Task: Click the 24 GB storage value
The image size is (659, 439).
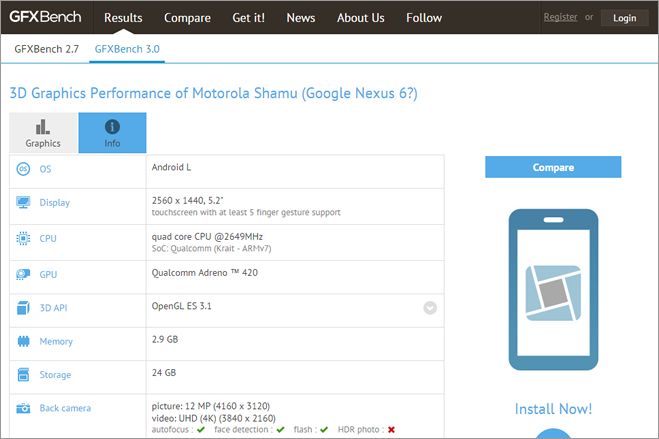Action: click(164, 373)
